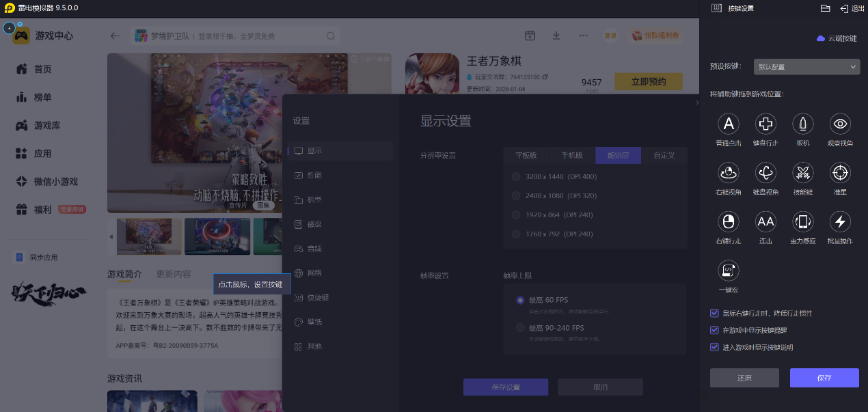Choose the 扳机 trigger key icon
Image resolution: width=868 pixels, height=412 pixels.
(x=803, y=124)
